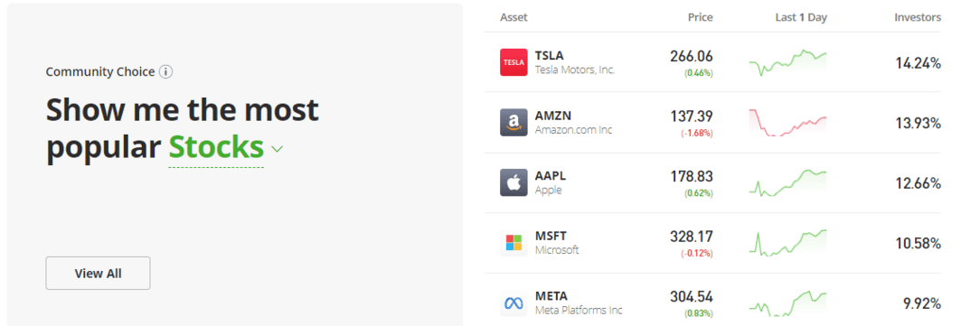980x326 pixels.
Task: View the AMZN red sparkline chart
Action: pyautogui.click(x=787, y=123)
